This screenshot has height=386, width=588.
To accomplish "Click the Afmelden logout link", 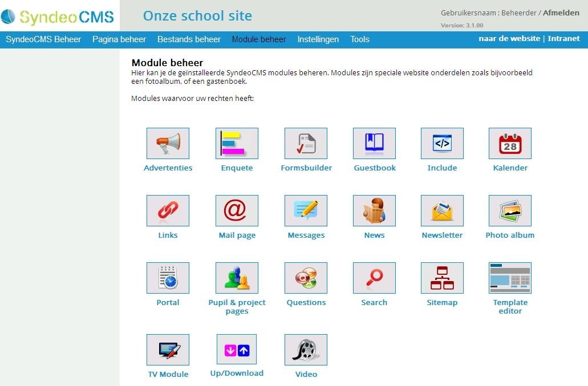I will [x=561, y=13].
